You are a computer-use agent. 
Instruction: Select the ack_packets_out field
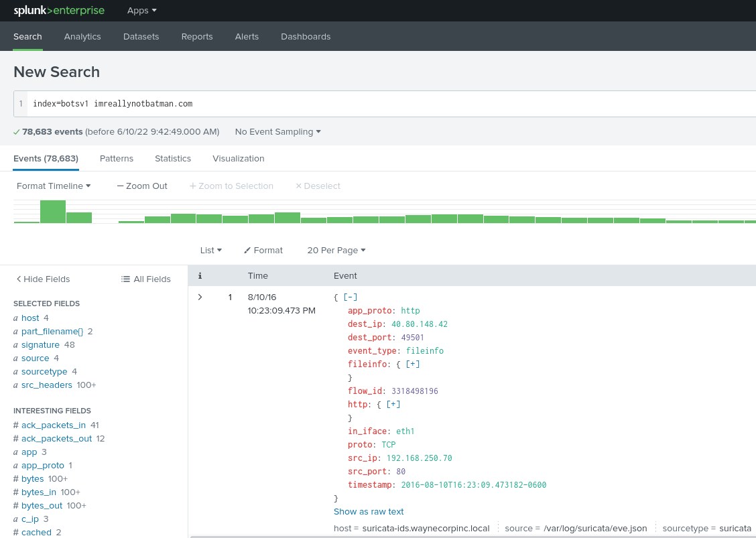(56, 439)
